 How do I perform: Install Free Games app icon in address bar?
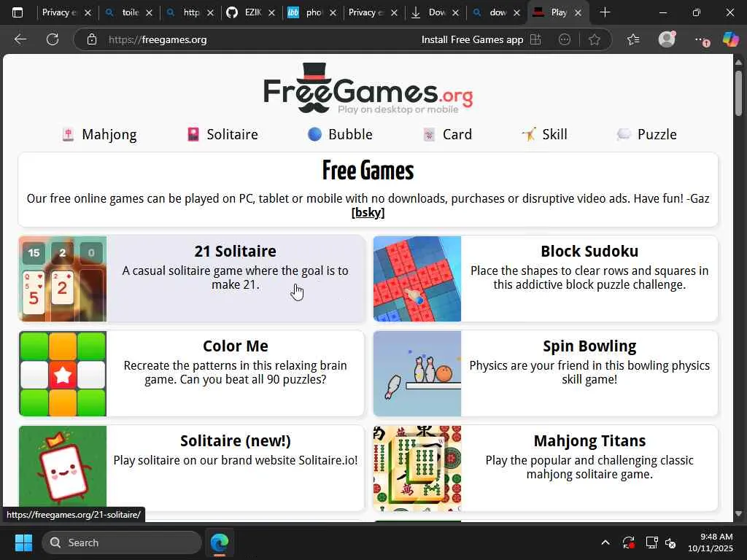click(x=536, y=39)
